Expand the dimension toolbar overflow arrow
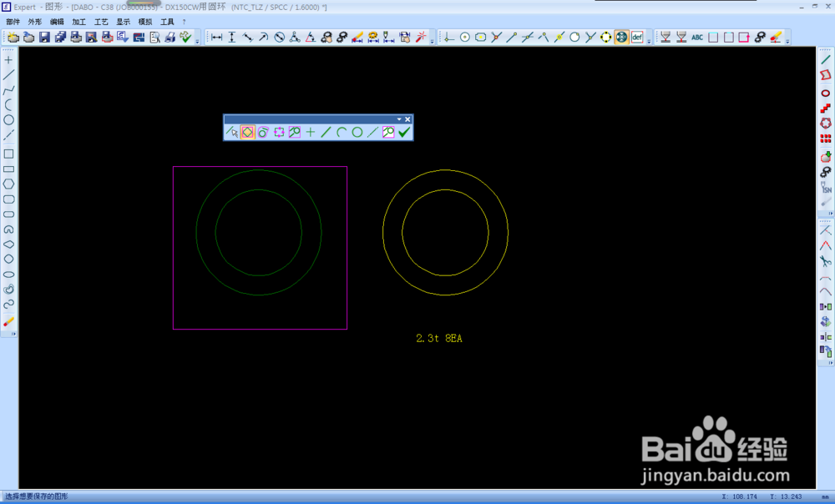Viewport: 835px width, 504px height. pyautogui.click(x=432, y=40)
